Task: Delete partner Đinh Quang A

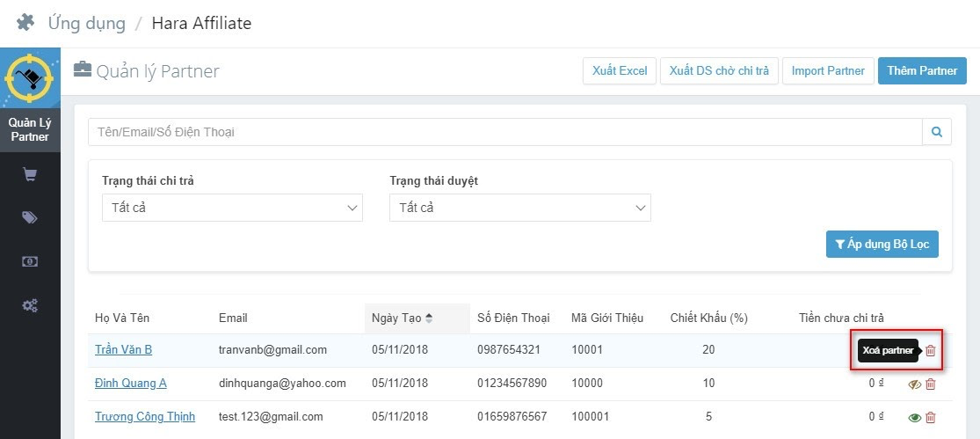Action: (x=931, y=384)
